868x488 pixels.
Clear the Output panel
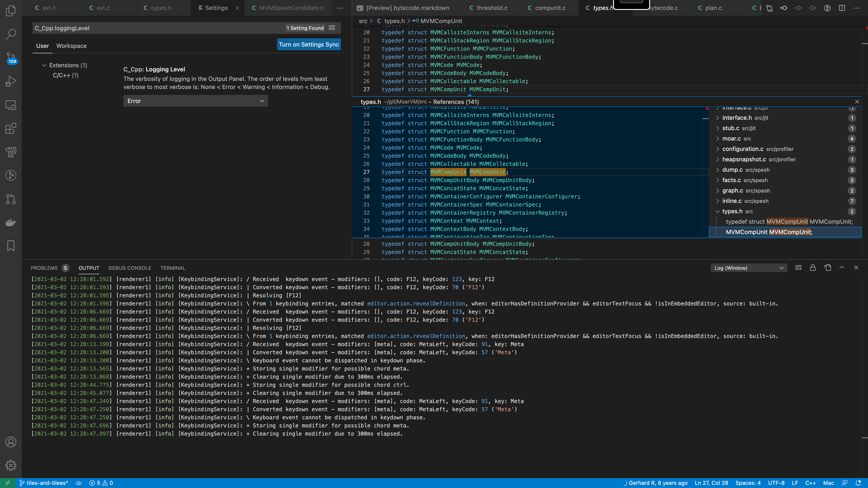(x=798, y=268)
